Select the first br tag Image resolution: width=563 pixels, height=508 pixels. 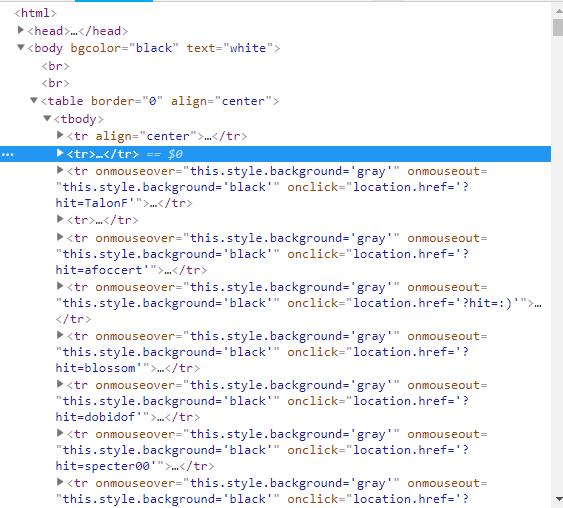pyautogui.click(x=55, y=66)
